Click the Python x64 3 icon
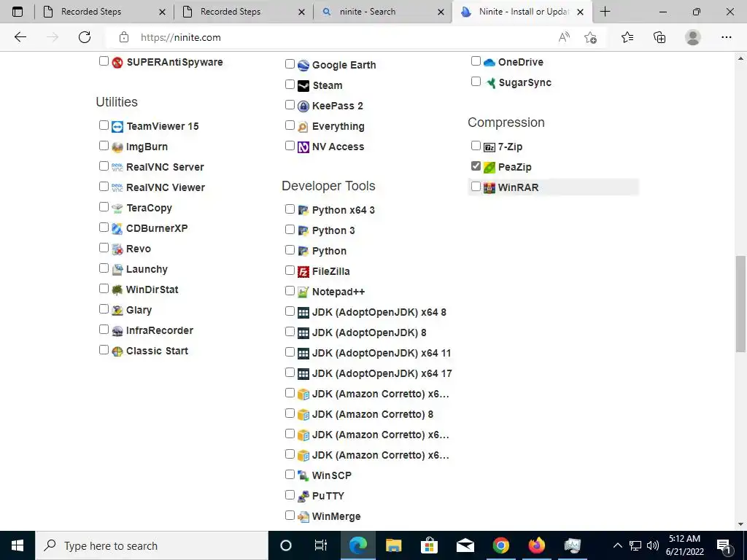The image size is (747, 560). click(303, 210)
